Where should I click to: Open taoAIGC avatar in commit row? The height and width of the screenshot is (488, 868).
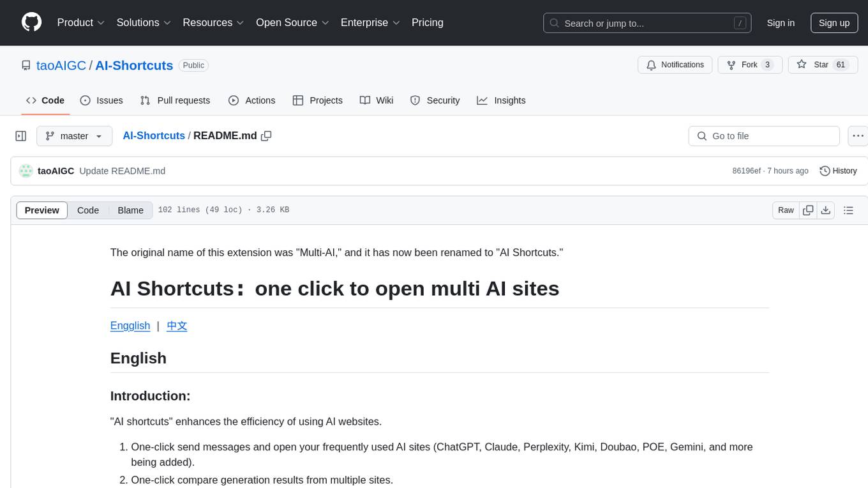pos(26,171)
